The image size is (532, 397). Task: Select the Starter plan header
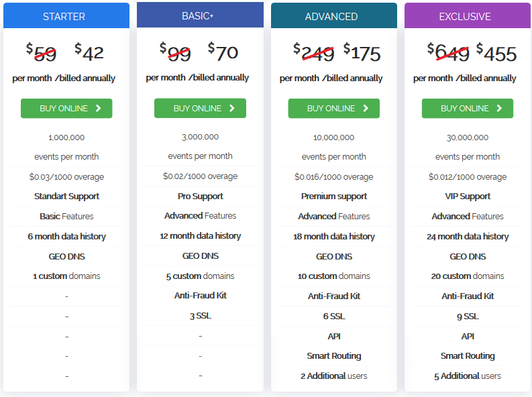66,16
